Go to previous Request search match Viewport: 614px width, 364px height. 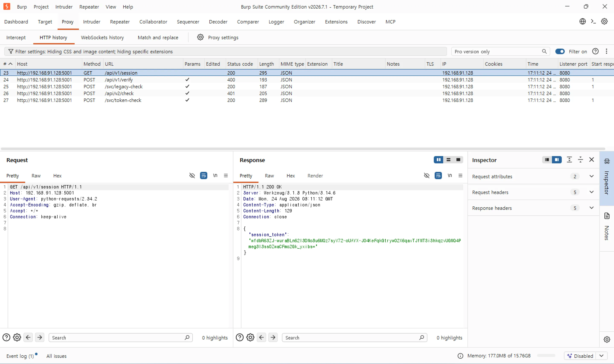click(28, 338)
